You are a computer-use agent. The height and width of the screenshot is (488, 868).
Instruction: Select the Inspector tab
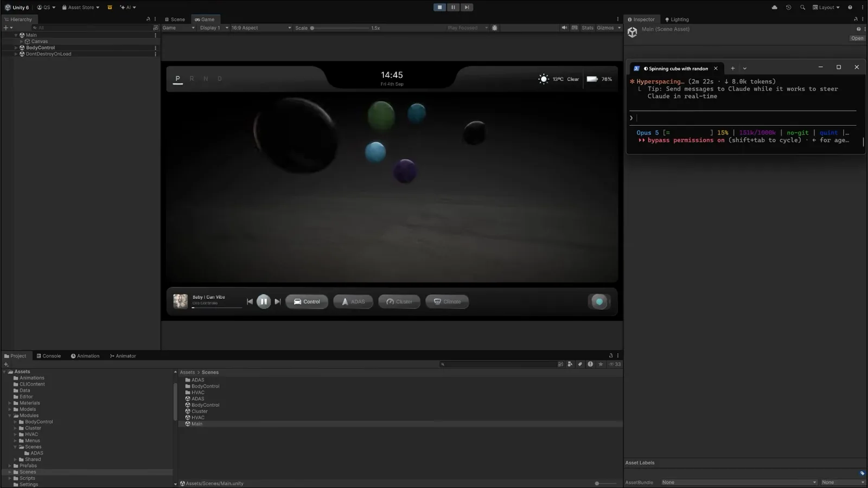click(x=641, y=19)
